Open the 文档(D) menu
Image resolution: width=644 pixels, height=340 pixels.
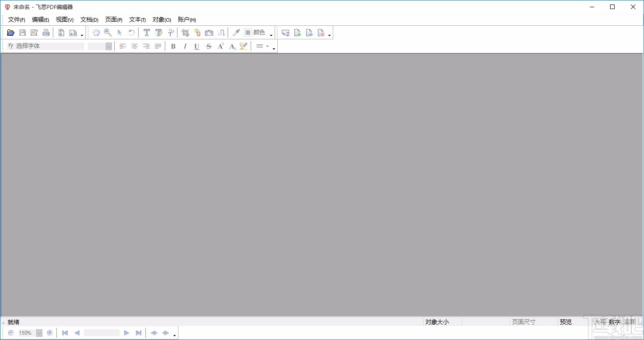click(89, 19)
